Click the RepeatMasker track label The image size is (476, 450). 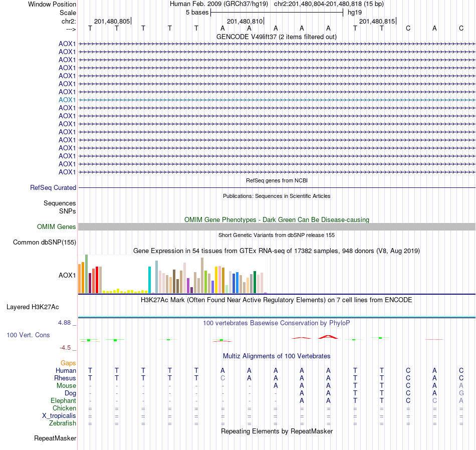[55, 438]
